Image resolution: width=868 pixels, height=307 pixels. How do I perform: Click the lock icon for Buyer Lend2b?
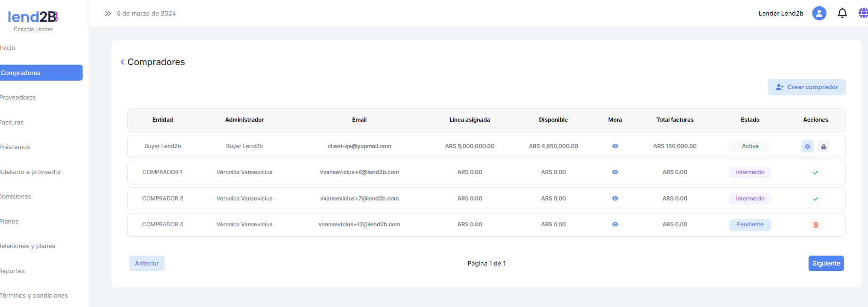click(x=824, y=147)
